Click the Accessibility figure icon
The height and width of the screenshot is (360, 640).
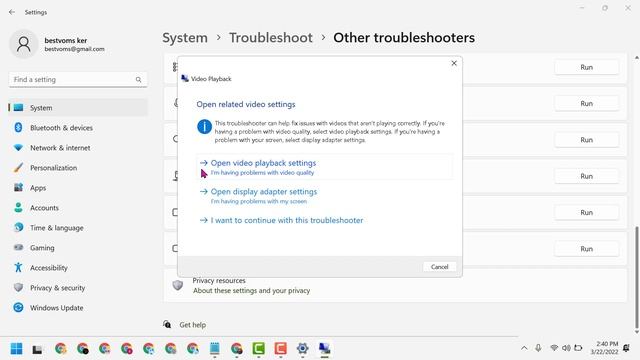(18, 267)
